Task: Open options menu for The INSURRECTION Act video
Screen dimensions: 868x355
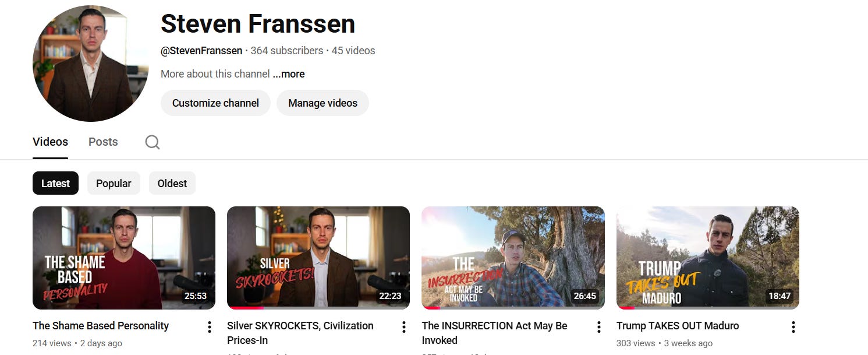Action: coord(598,327)
